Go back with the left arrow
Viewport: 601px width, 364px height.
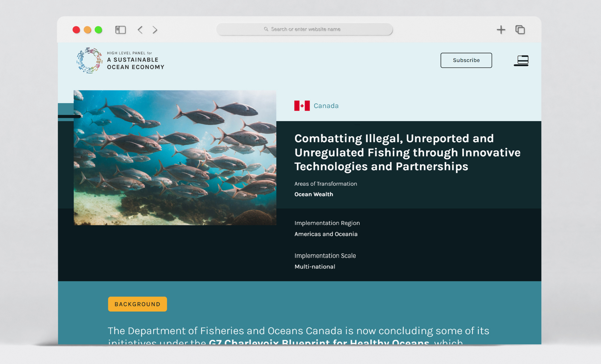tap(140, 30)
